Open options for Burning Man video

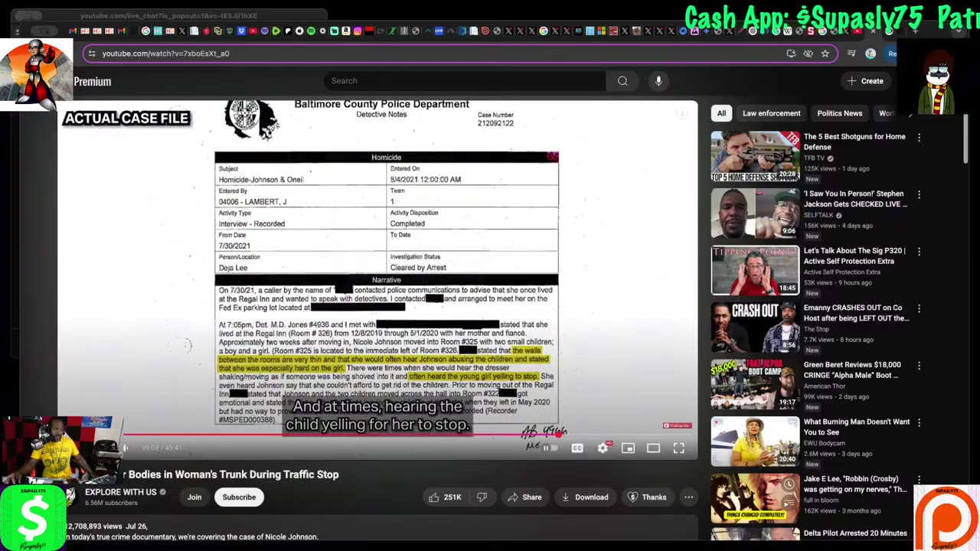tap(919, 422)
